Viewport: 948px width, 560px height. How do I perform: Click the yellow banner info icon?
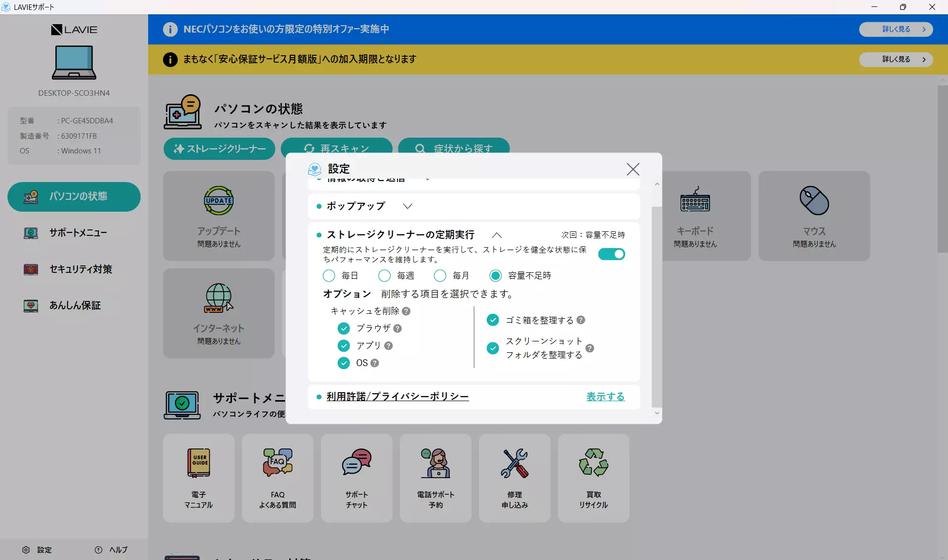170,60
